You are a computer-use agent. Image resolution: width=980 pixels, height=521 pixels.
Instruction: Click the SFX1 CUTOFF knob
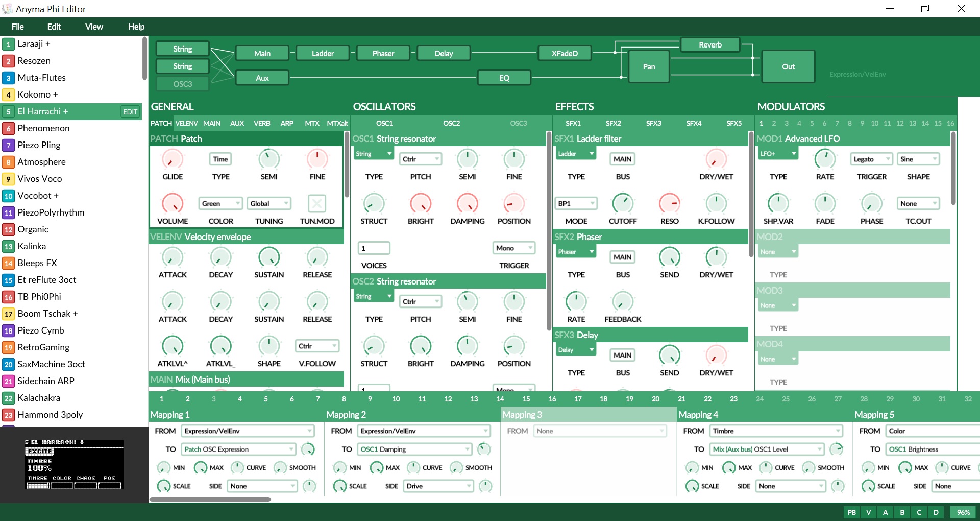[x=623, y=204]
